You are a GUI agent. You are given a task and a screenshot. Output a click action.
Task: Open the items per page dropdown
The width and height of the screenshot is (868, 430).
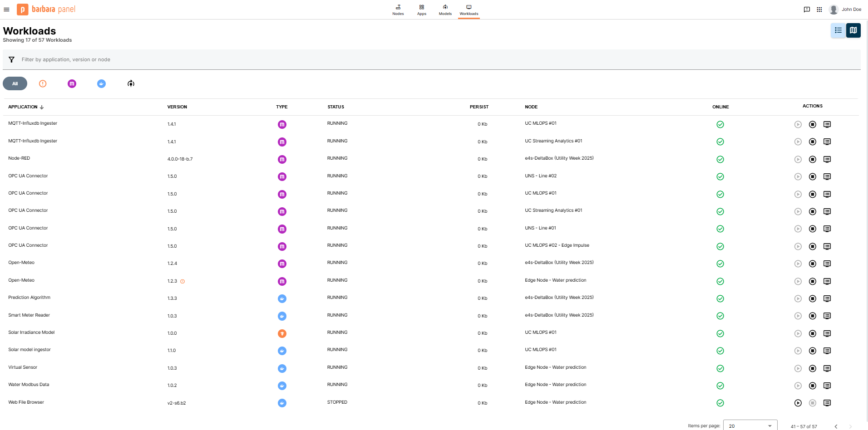(750, 425)
